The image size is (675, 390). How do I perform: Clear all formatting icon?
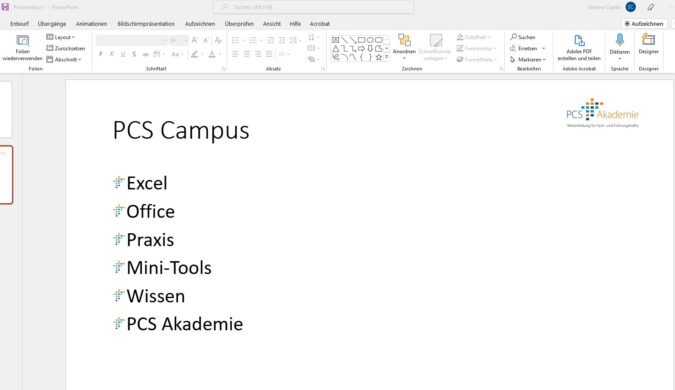[218, 40]
